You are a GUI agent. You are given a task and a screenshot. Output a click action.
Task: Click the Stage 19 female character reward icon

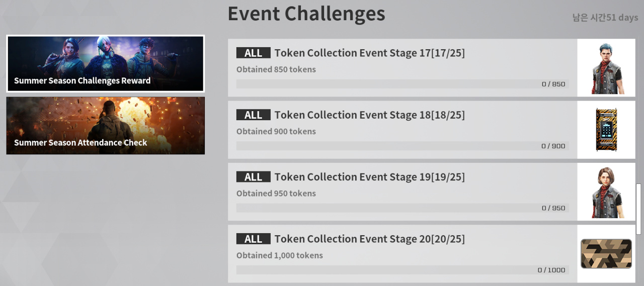[x=606, y=192]
